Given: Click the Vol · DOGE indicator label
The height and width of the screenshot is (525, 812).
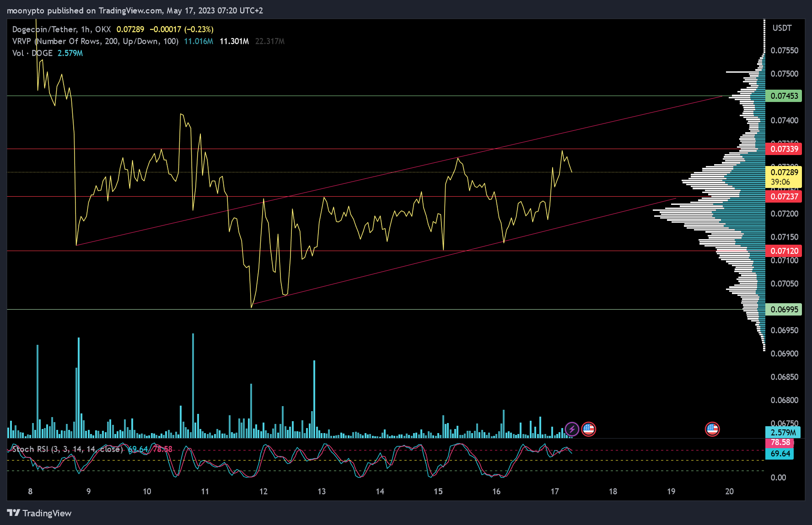Looking at the screenshot, I should coord(32,53).
